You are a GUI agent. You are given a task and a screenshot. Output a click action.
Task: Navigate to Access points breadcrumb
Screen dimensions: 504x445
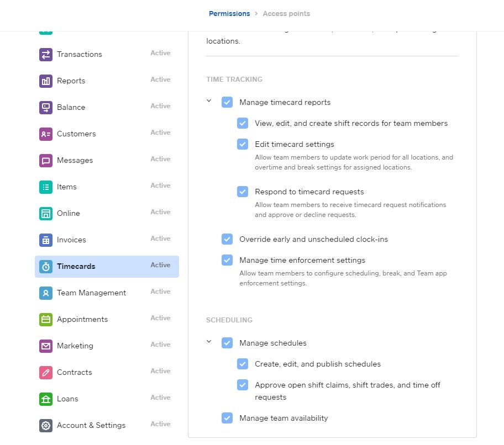(286, 13)
